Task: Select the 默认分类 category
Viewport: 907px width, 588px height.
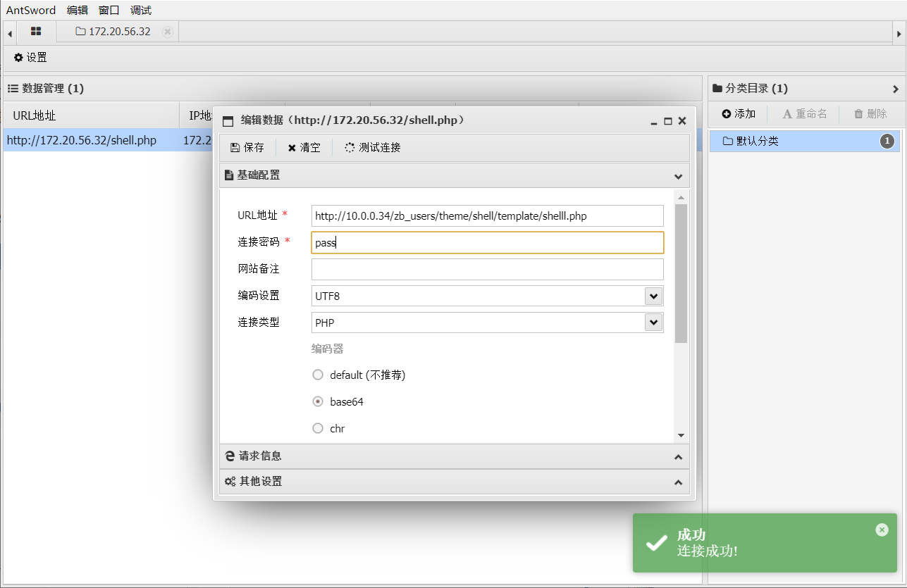Action: [804, 141]
